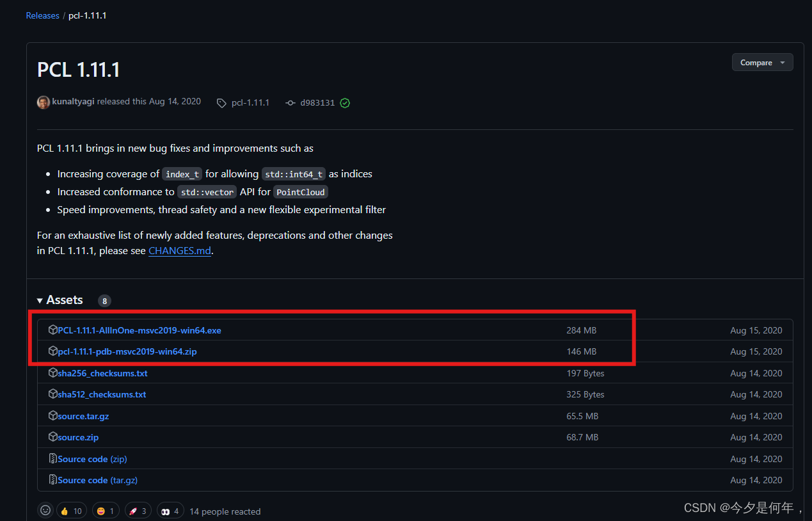The width and height of the screenshot is (812, 521).
Task: Download source.tar.gz asset
Action: [83, 416]
